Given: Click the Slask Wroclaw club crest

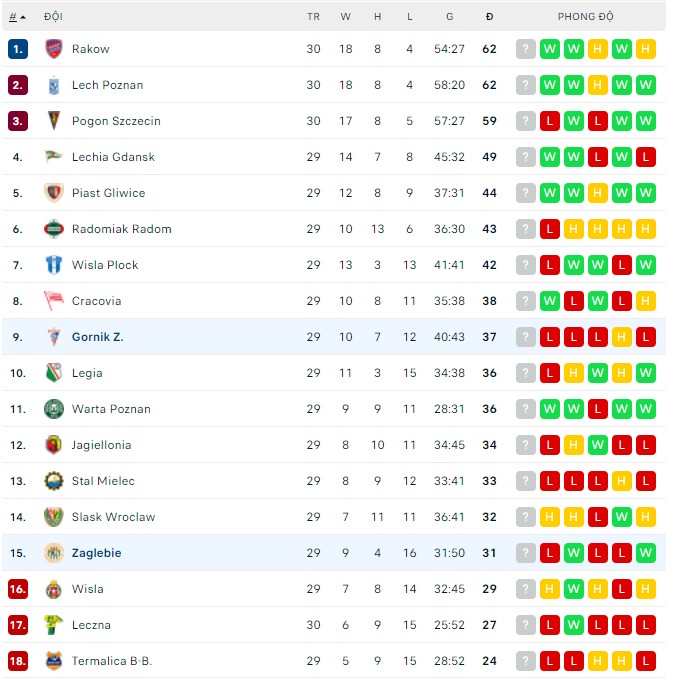Looking at the screenshot, I should (x=53, y=517).
